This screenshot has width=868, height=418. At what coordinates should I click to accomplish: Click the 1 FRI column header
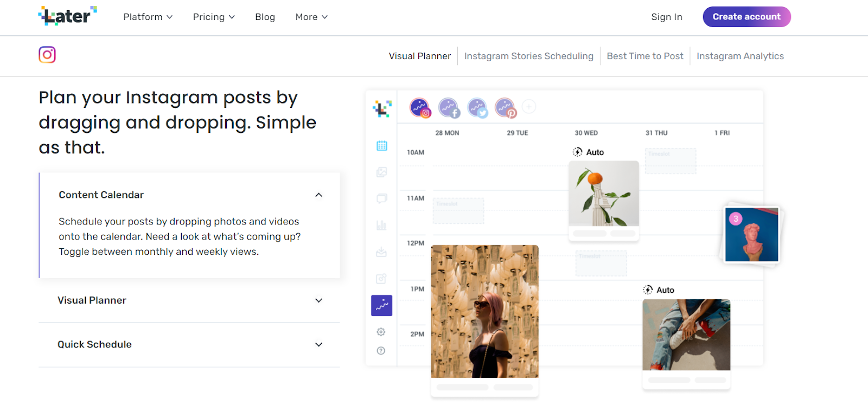[x=722, y=133]
